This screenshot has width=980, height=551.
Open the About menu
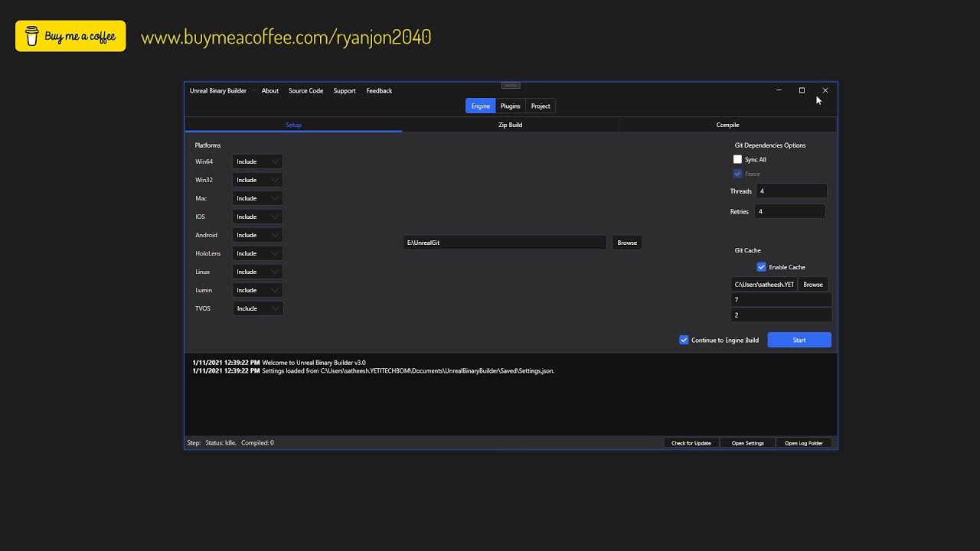click(270, 90)
